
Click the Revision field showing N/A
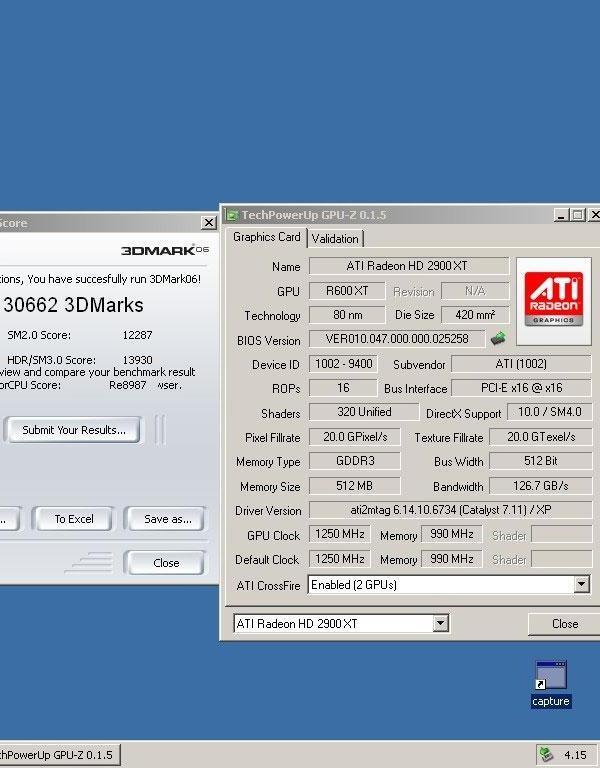point(475,291)
